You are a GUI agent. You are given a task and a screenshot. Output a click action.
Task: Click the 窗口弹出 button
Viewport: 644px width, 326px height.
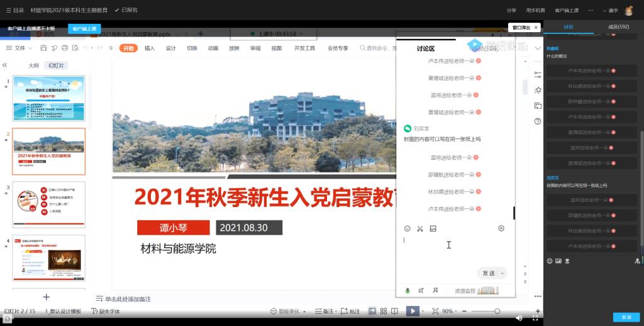point(523,28)
